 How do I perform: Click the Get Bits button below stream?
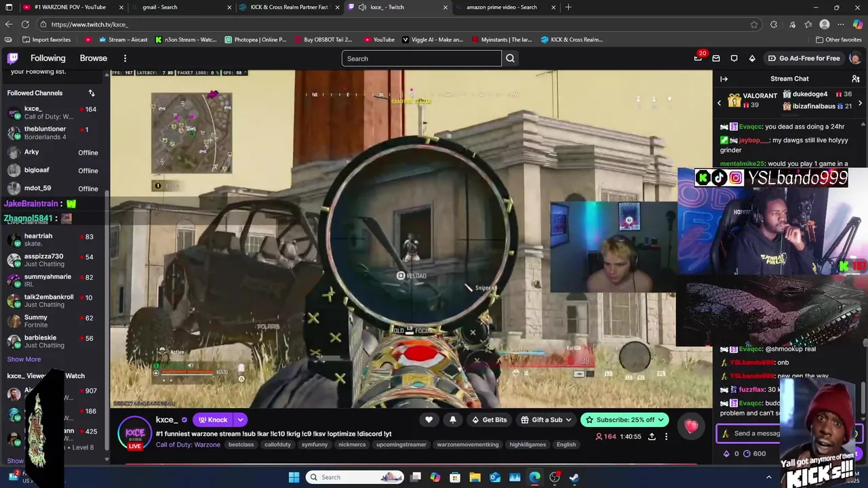pos(489,420)
